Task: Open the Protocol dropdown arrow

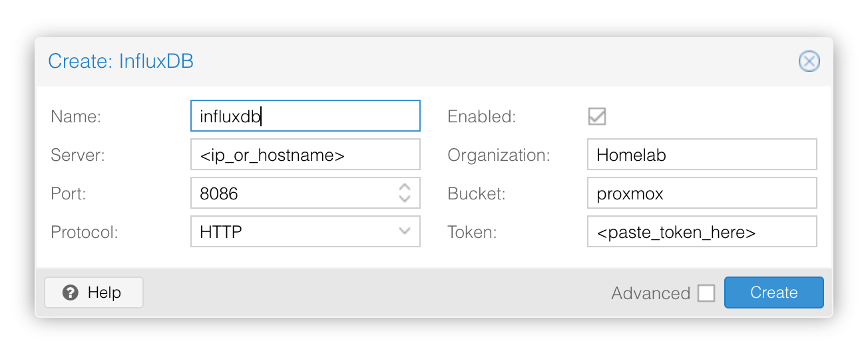Action: pos(404,231)
